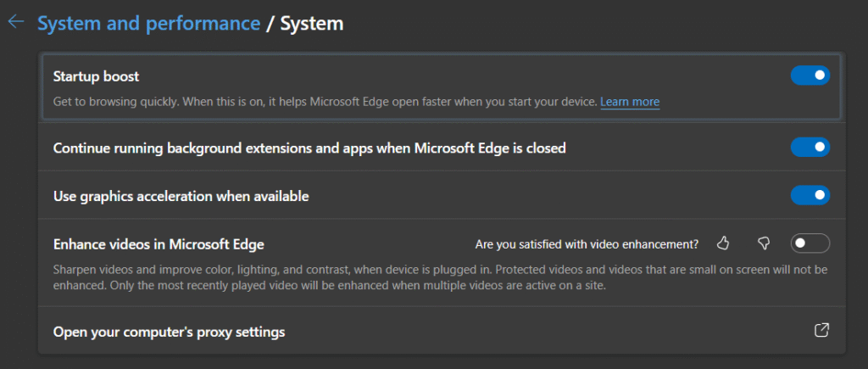Click the Continue running background extensions label
This screenshot has height=369, width=868.
309,148
